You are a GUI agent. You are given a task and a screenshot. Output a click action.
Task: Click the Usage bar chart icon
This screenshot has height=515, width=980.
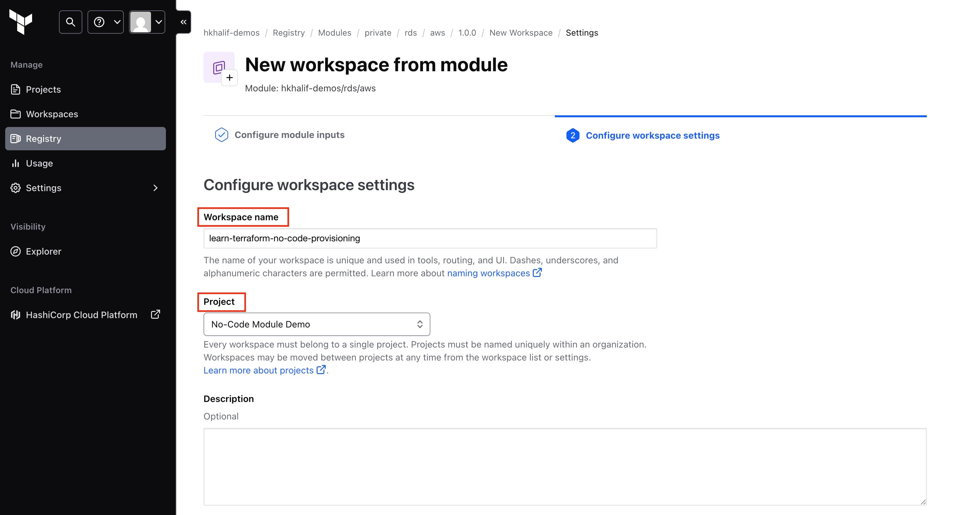(x=16, y=163)
